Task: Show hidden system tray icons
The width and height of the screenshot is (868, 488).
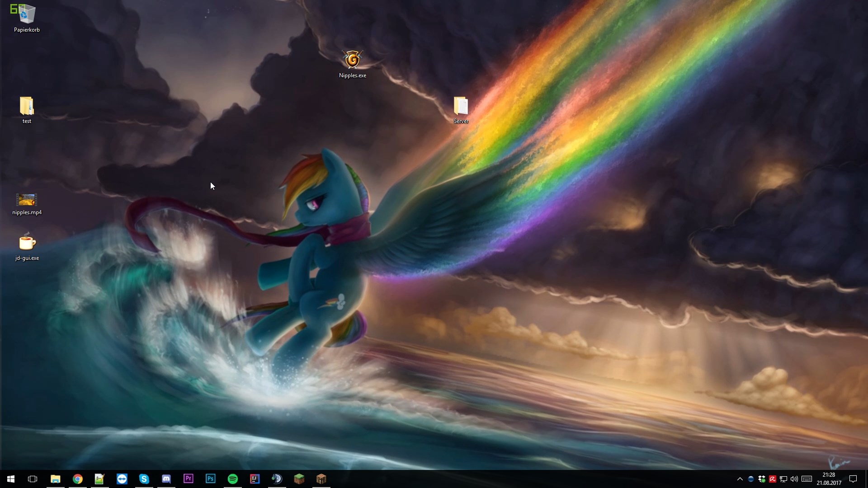Action: (740, 479)
